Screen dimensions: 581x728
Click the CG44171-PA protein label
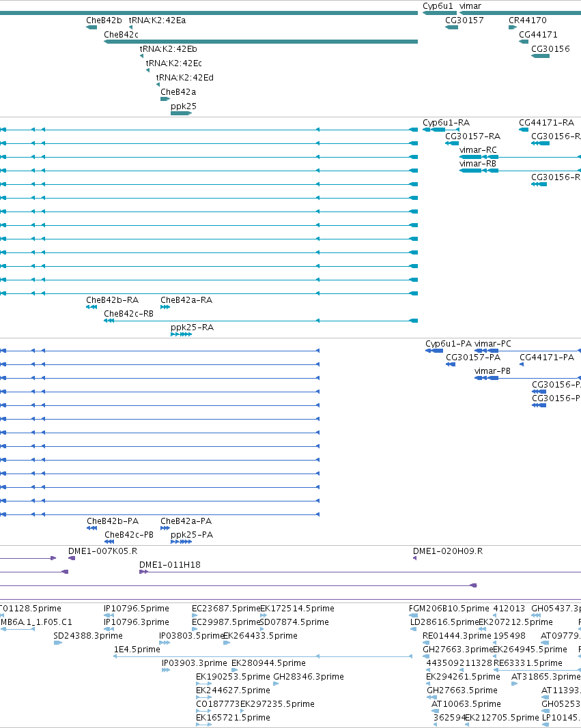[547, 358]
